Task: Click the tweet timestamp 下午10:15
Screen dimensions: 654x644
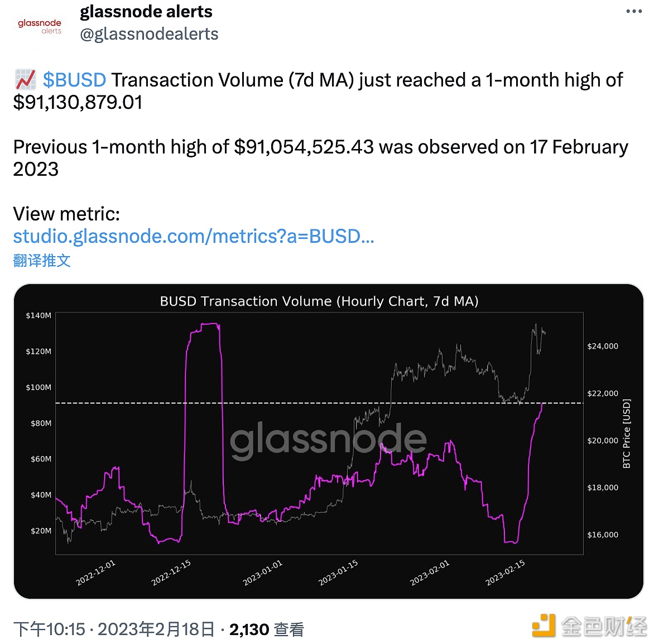Action: click(x=49, y=629)
